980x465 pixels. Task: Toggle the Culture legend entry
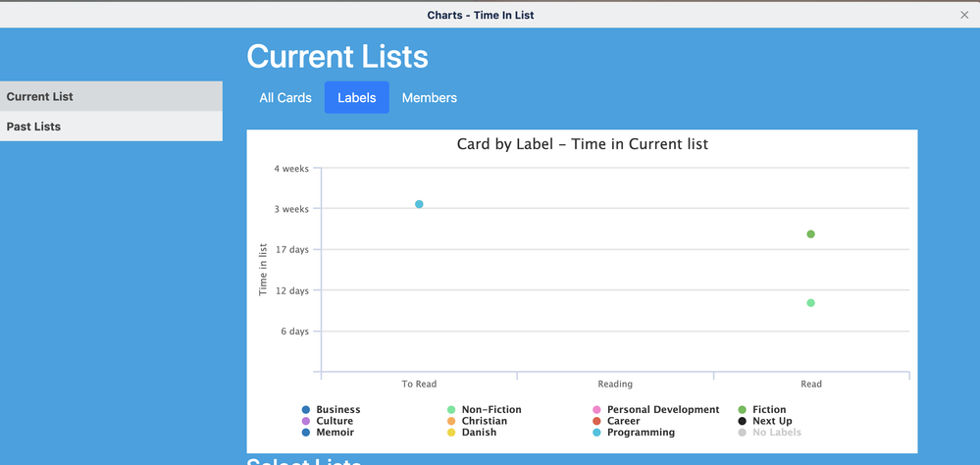click(328, 421)
